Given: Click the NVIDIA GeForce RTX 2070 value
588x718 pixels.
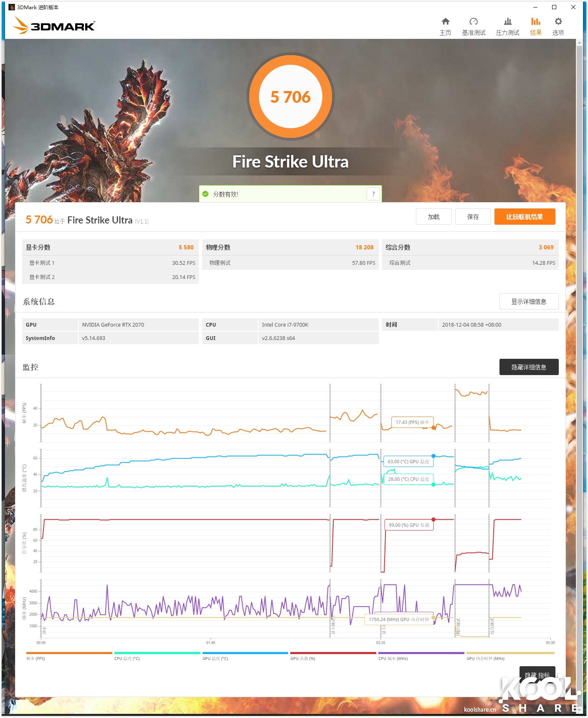Looking at the screenshot, I should [x=113, y=325].
